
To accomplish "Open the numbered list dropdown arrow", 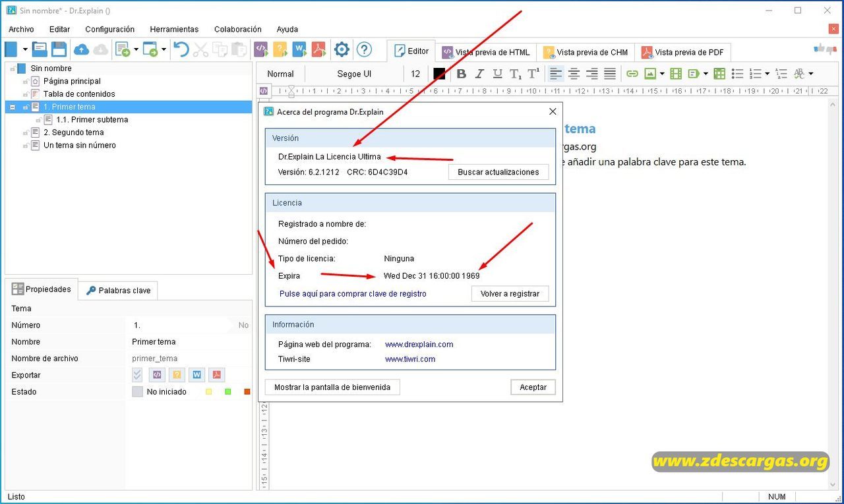I will [x=767, y=74].
